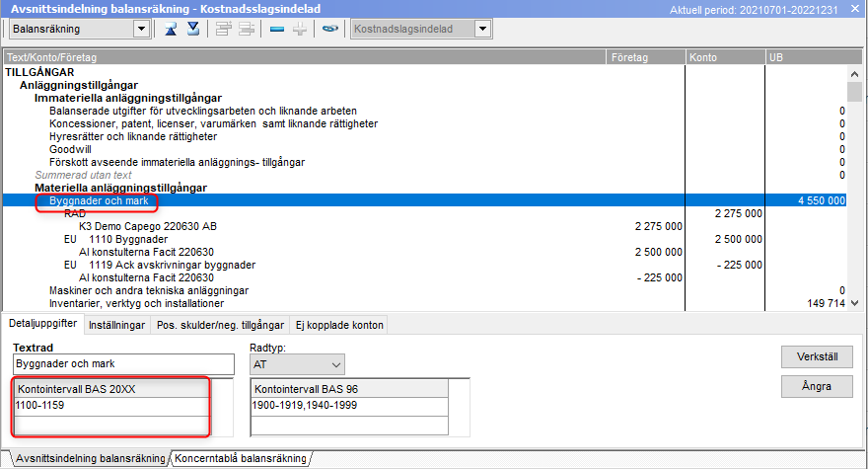Click the Konto column header

(x=725, y=57)
